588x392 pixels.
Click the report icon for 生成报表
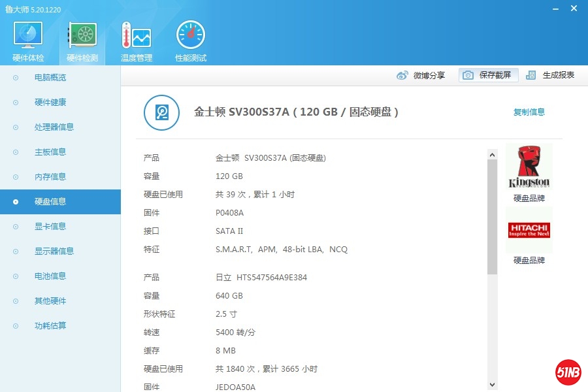531,75
